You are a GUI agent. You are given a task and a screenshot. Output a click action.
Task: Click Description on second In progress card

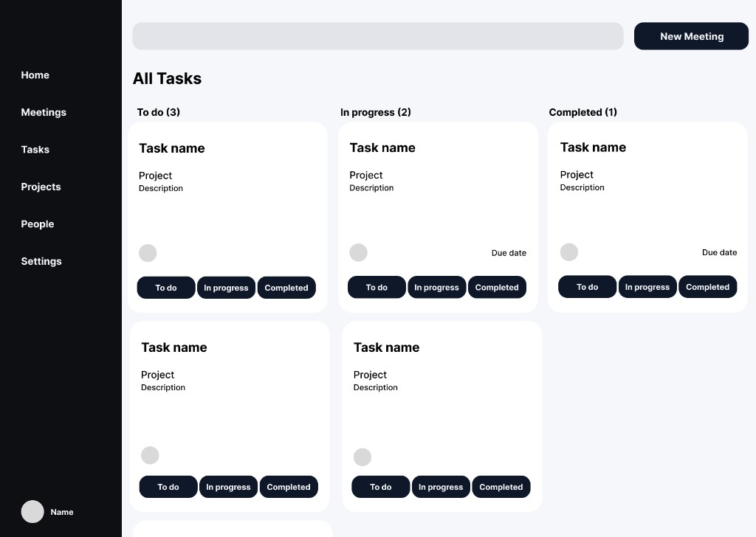pyautogui.click(x=376, y=388)
